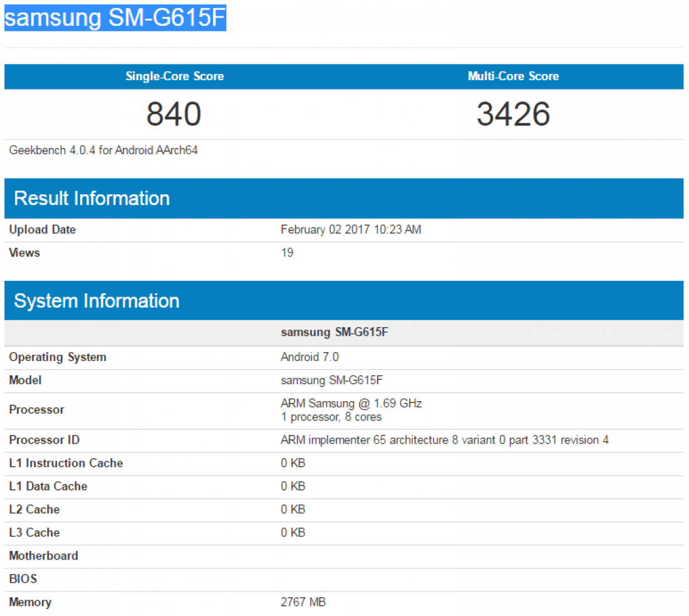Image resolution: width=689 pixels, height=616 pixels.
Task: Click the 'L1 Instruction Cache' label
Action: pos(66,464)
